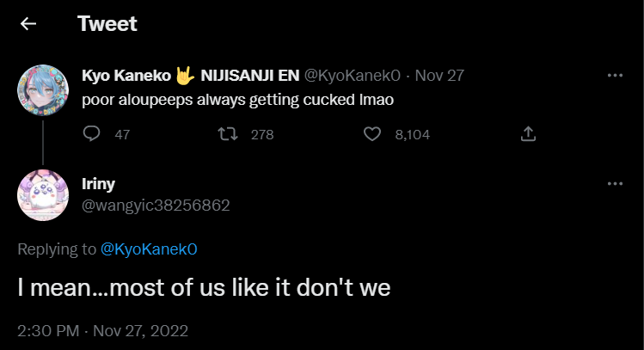Open Kyo Kaneko's profile picture

tap(43, 89)
